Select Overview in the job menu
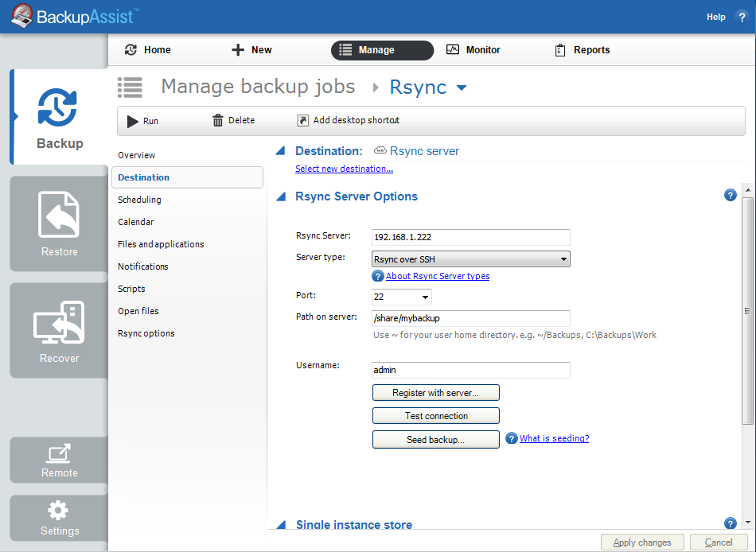756x552 pixels. (x=136, y=155)
